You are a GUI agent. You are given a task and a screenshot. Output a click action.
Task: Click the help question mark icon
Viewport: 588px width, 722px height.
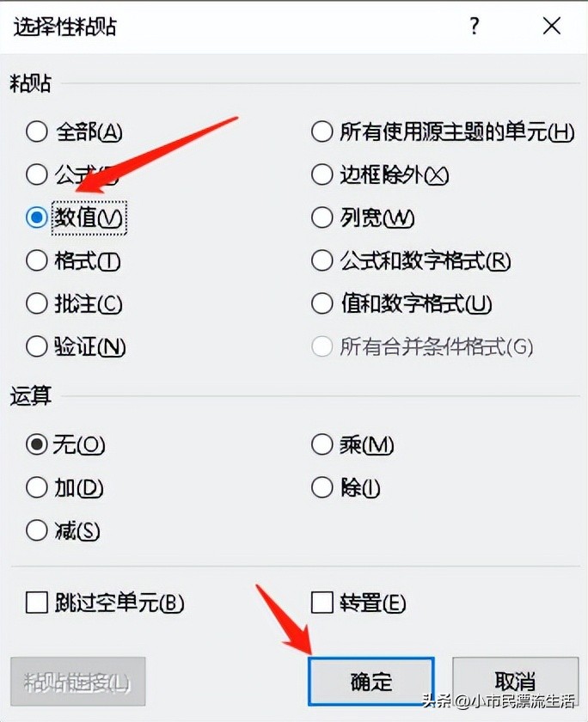tap(474, 27)
